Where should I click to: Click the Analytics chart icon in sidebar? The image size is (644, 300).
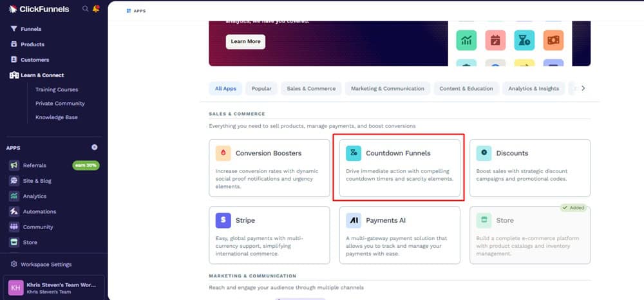coord(14,196)
